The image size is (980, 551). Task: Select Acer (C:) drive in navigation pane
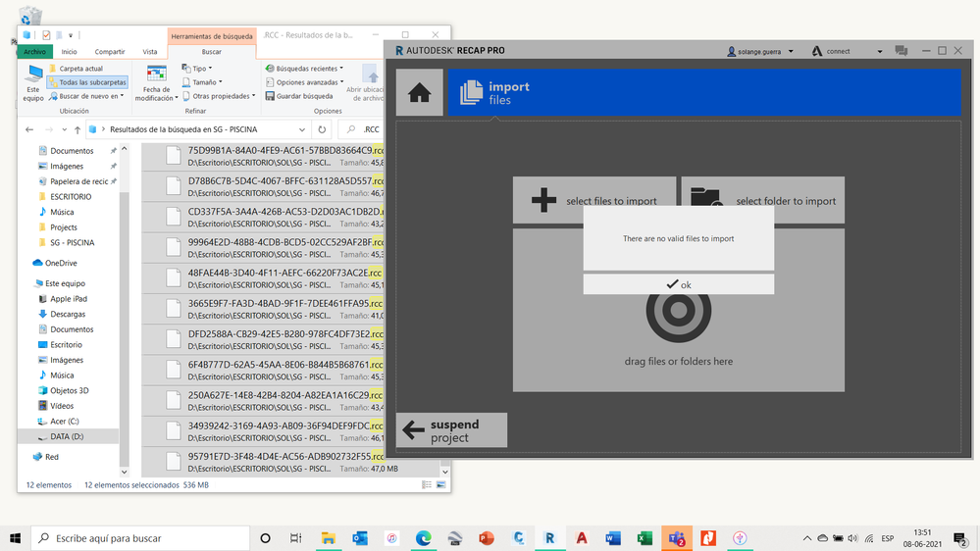pos(65,421)
